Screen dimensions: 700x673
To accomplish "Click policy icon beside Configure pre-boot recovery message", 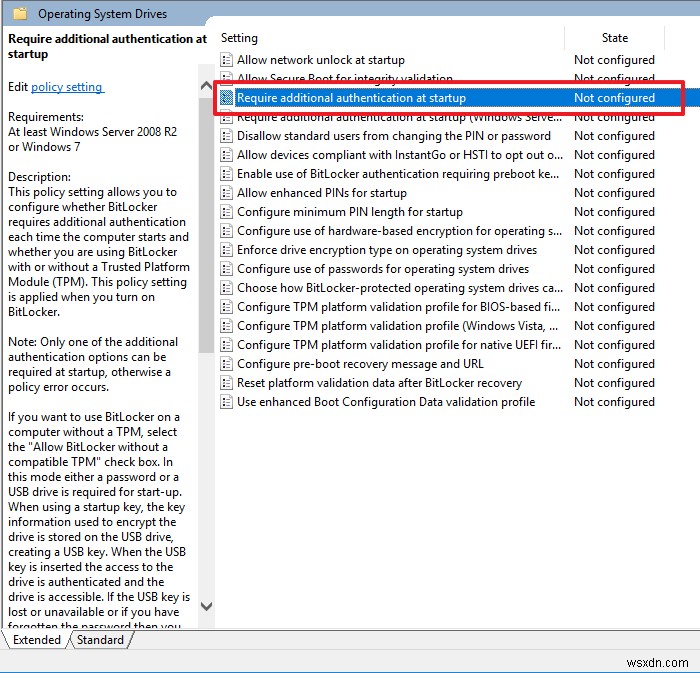I will click(227, 364).
